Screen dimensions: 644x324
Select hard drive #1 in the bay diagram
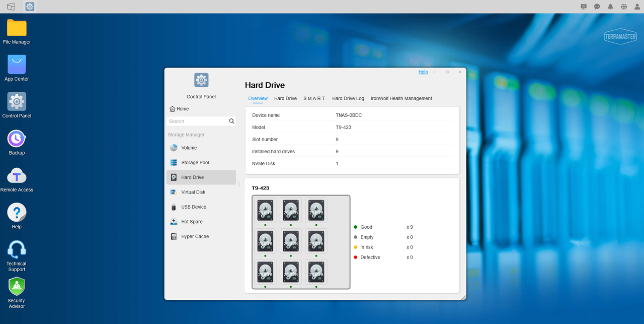[265, 210]
